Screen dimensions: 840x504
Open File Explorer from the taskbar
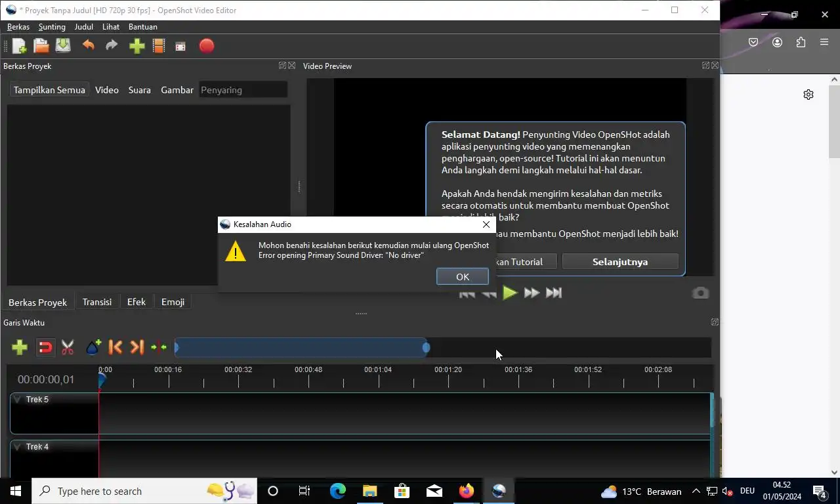click(x=370, y=491)
